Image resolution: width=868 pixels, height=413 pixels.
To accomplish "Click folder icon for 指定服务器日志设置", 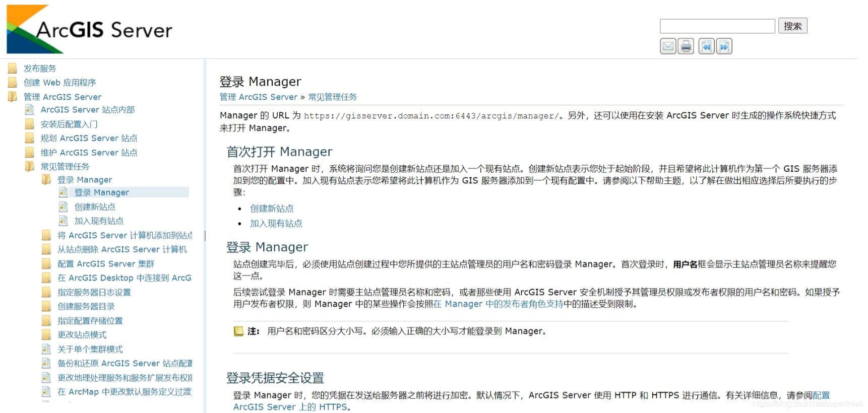I will pos(46,292).
